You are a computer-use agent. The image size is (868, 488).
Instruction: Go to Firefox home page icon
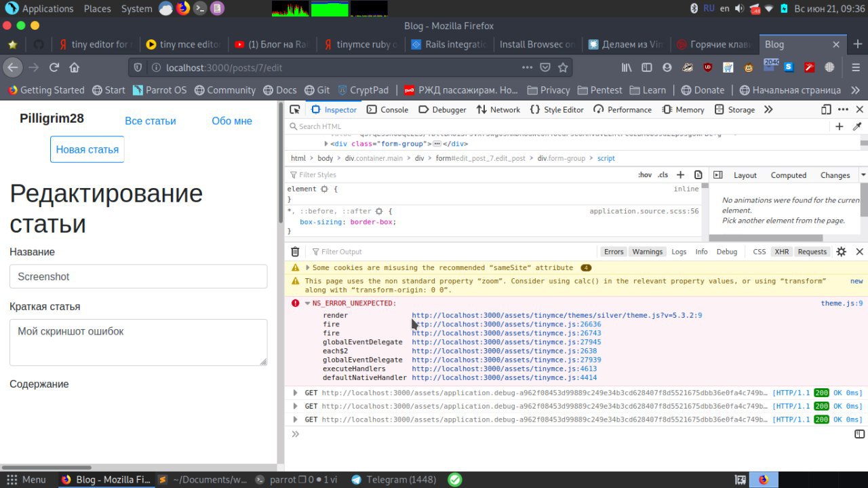[74, 67]
